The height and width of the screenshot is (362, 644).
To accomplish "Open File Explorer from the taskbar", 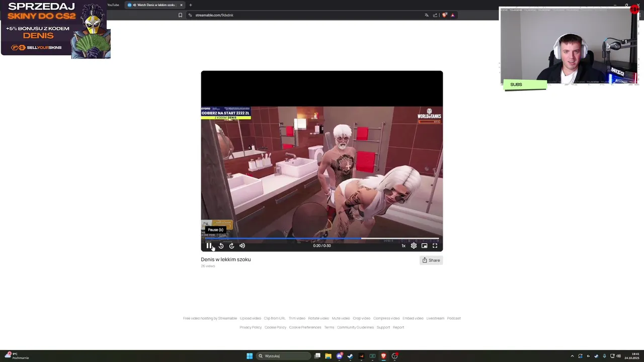I will 328,356.
